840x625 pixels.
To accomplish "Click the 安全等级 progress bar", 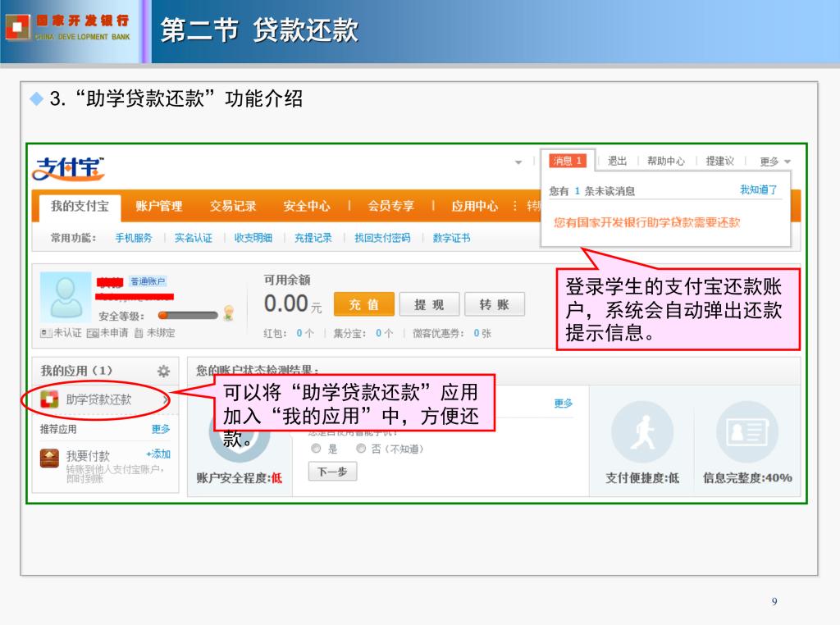I will pos(188,315).
